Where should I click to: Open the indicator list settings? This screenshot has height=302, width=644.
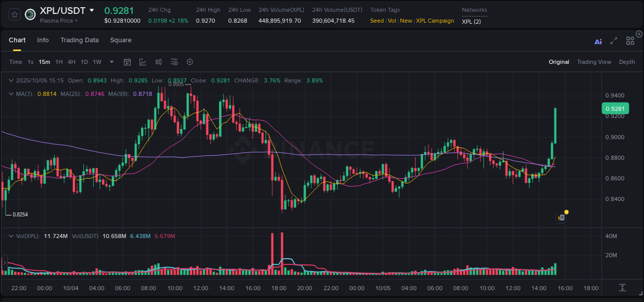pyautogui.click(x=174, y=62)
